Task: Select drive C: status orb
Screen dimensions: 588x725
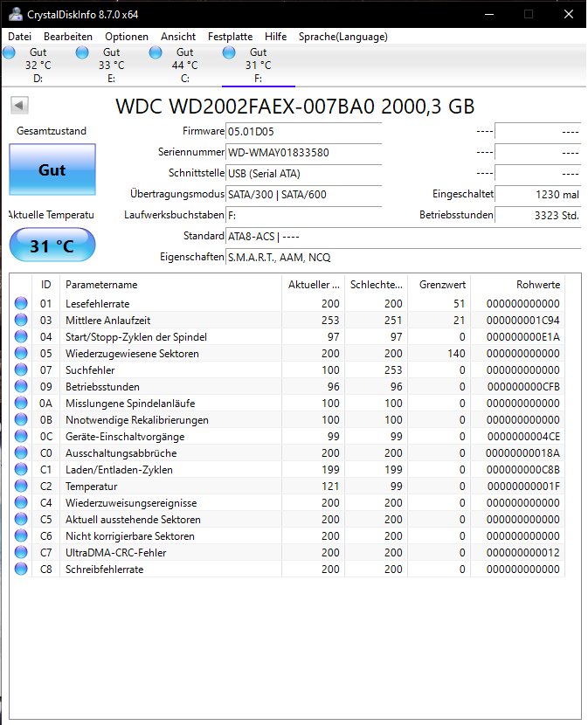Action: coord(156,52)
